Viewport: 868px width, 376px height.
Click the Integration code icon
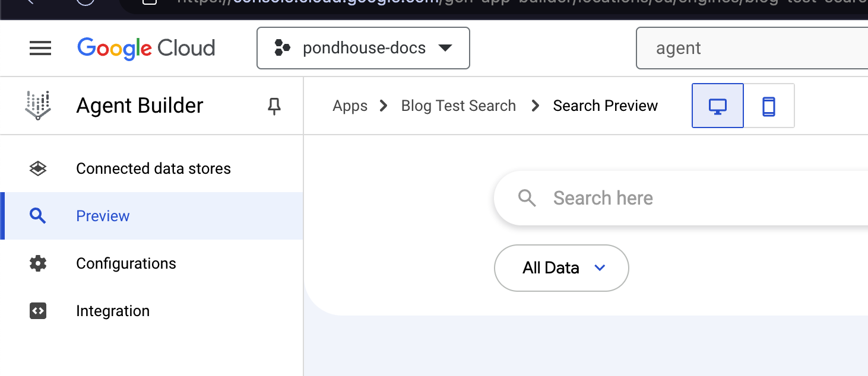pos(38,311)
